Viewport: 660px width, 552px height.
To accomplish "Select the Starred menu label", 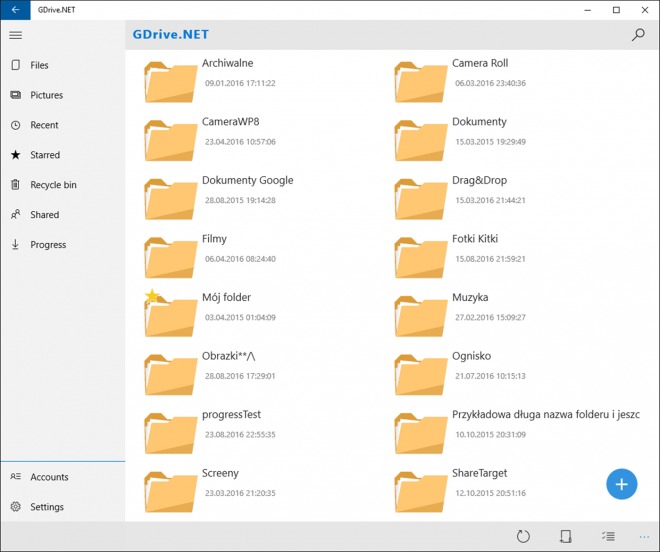I will click(45, 155).
